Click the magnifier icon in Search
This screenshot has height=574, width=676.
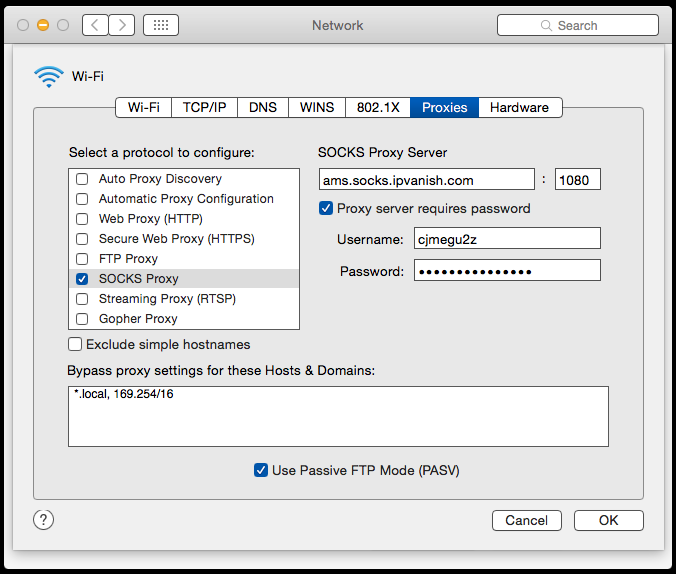(546, 25)
